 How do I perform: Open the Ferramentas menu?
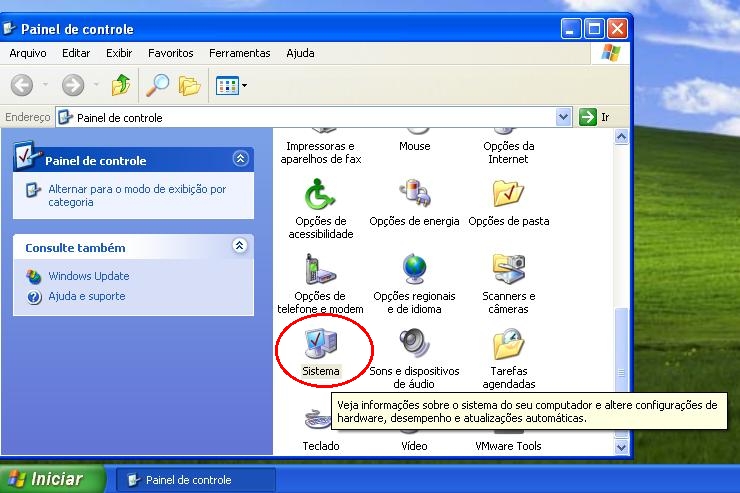pos(239,53)
